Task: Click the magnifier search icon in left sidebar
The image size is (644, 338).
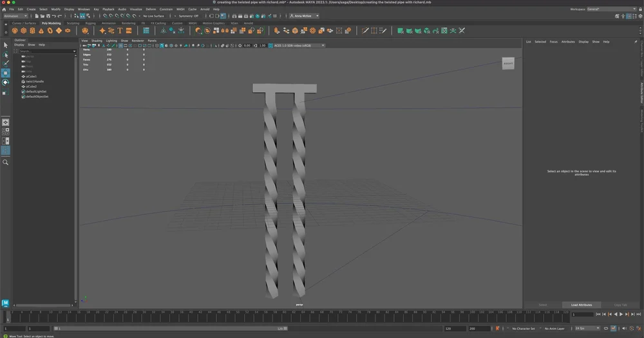Action: (x=5, y=162)
